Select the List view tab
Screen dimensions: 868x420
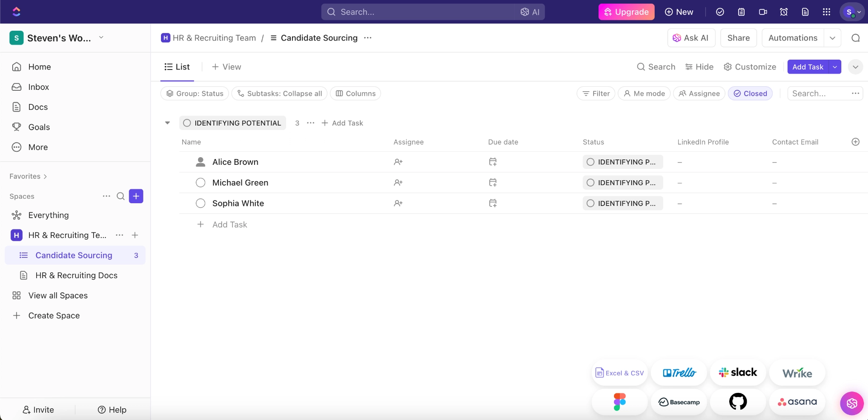coord(177,67)
